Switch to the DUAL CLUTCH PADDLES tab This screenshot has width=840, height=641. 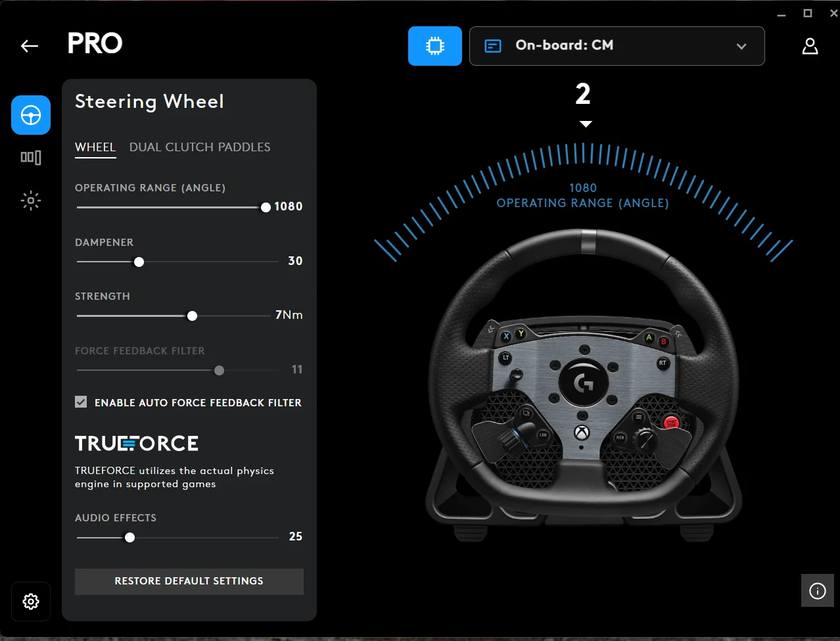[200, 147]
